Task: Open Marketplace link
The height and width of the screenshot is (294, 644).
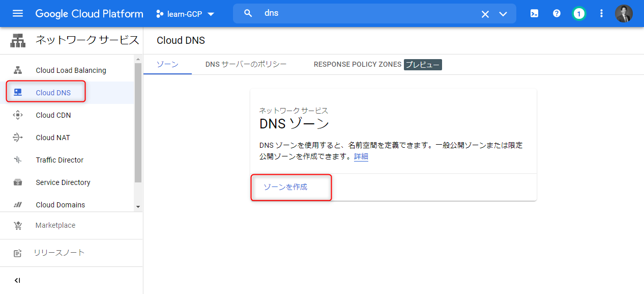Action: 55,225
